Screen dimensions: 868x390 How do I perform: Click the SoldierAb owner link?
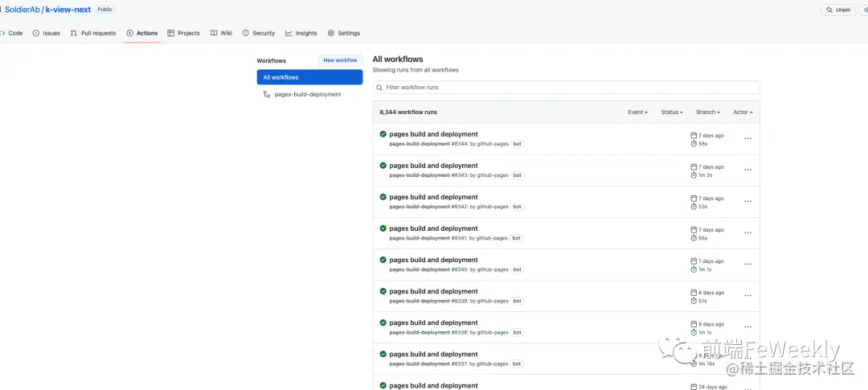pyautogui.click(x=23, y=10)
